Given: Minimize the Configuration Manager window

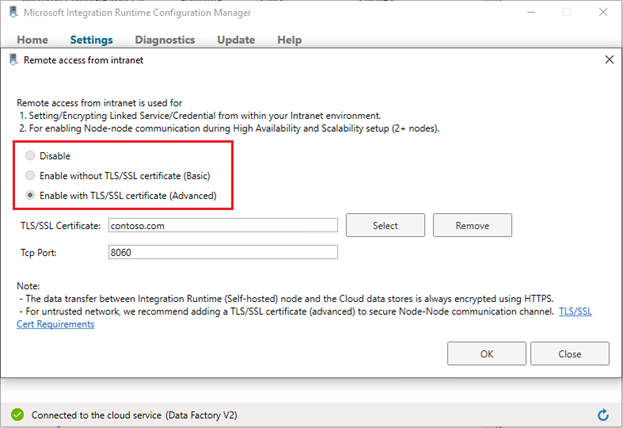Looking at the screenshot, I should point(531,12).
